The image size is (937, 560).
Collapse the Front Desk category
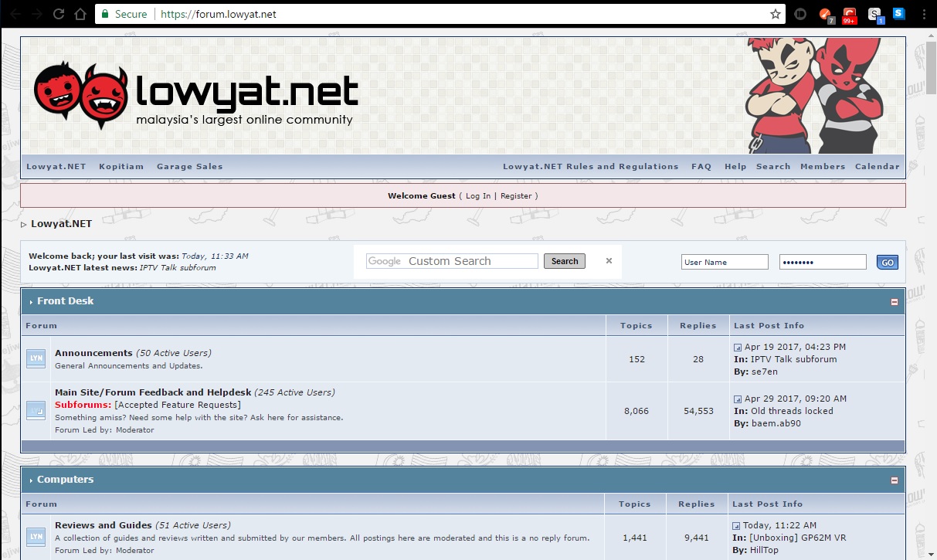click(x=895, y=302)
